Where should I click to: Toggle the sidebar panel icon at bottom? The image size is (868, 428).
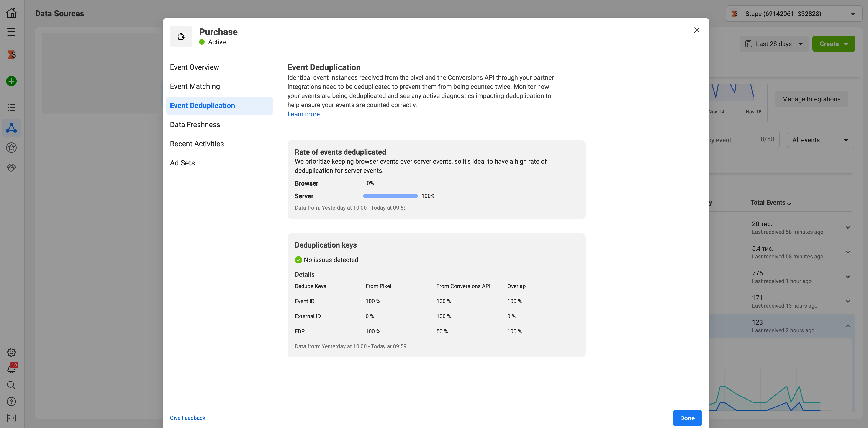[11, 418]
